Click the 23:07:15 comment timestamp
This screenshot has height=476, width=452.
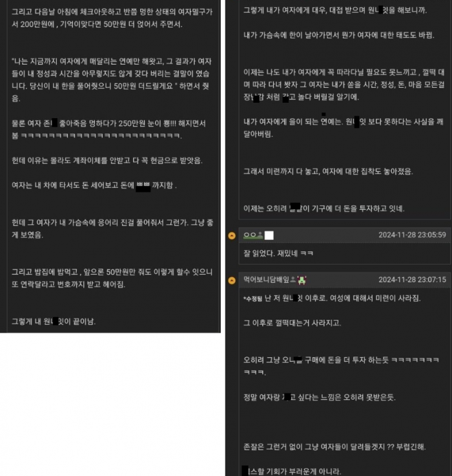click(412, 280)
